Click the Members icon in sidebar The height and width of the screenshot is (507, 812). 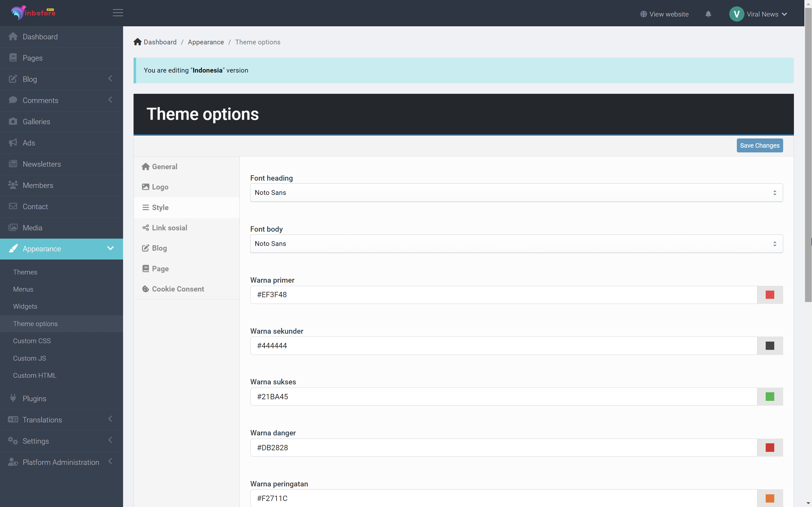(13, 185)
